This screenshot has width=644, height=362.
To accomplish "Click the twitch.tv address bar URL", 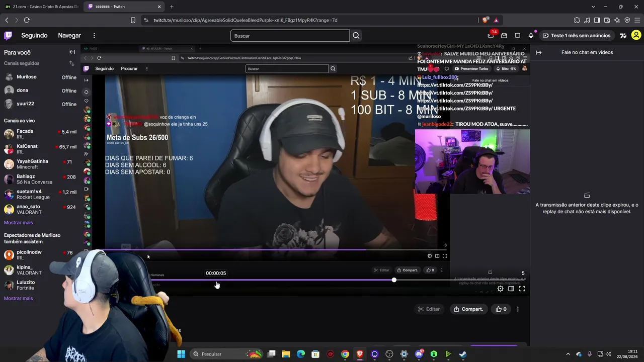I will pos(246,20).
